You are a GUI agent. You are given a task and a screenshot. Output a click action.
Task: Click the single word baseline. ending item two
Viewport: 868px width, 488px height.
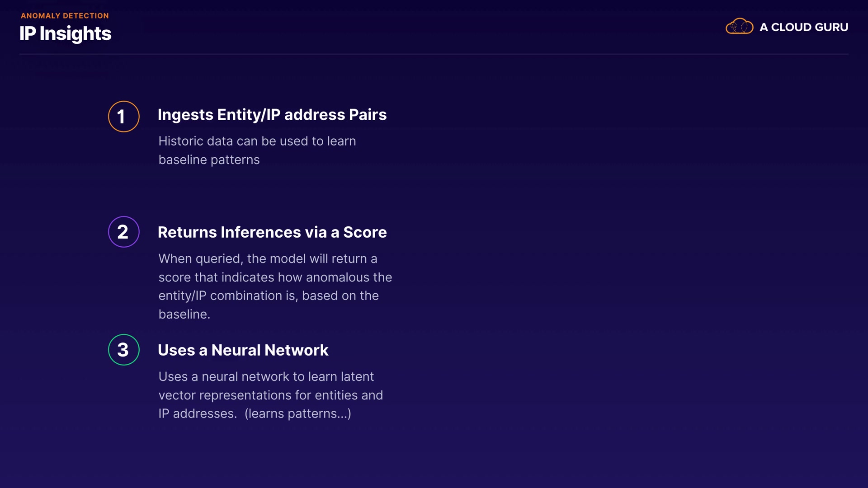184,314
